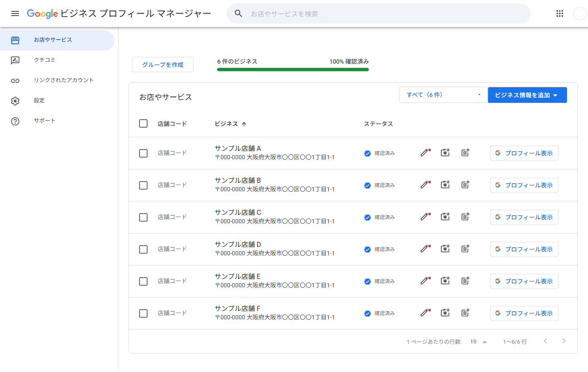Create a post for サンプル店舗 C
The width and height of the screenshot is (588, 372).
pos(465,217)
